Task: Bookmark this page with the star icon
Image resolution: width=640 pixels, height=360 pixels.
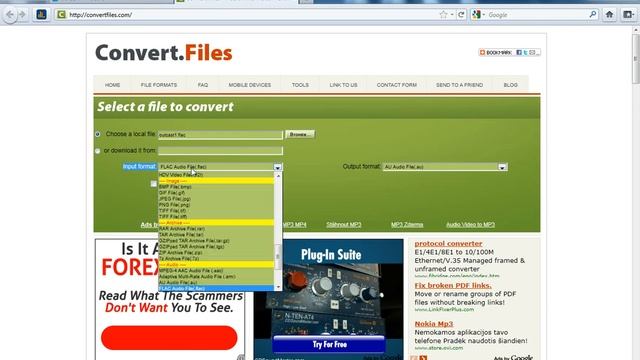Action: (x=443, y=15)
